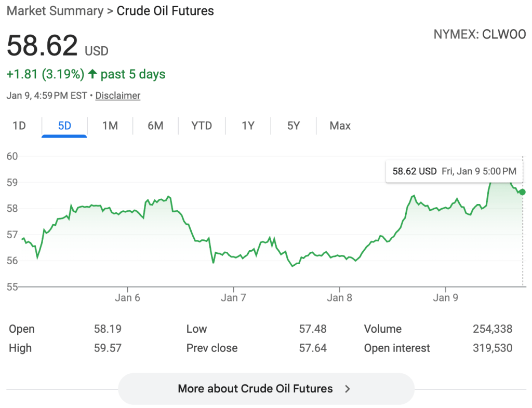The height and width of the screenshot is (408, 532).
Task: Open the YTD chart tab
Action: [202, 126]
